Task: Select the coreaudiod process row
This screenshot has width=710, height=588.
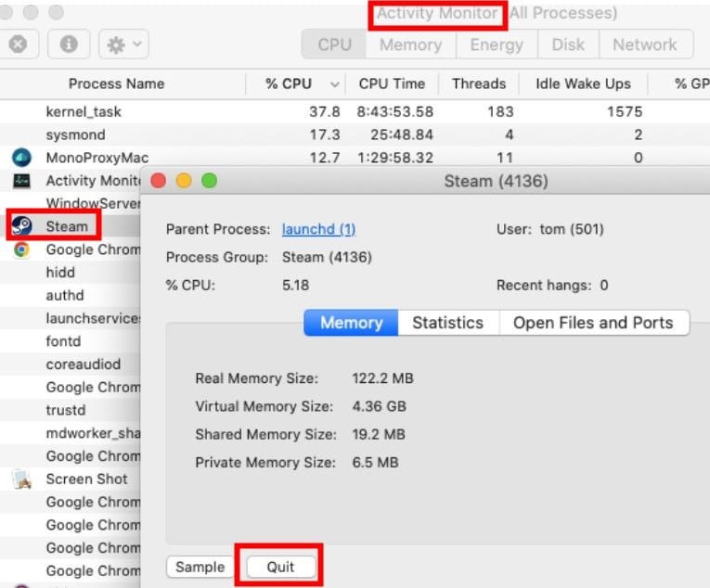Action: point(71,364)
